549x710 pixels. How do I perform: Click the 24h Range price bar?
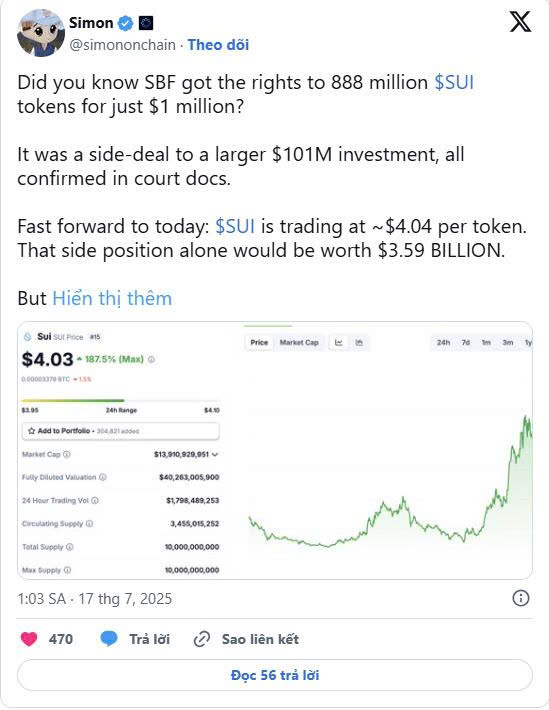pos(120,401)
